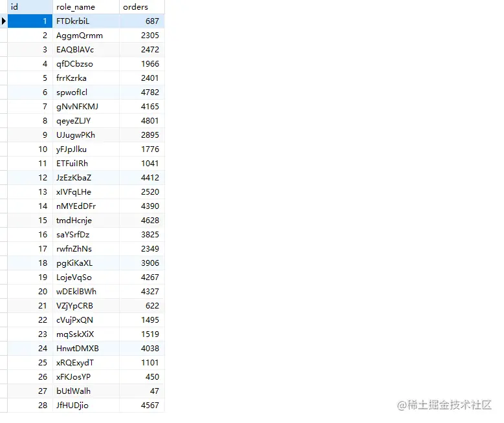
Task: Select the orders value 1776
Action: tap(142, 149)
